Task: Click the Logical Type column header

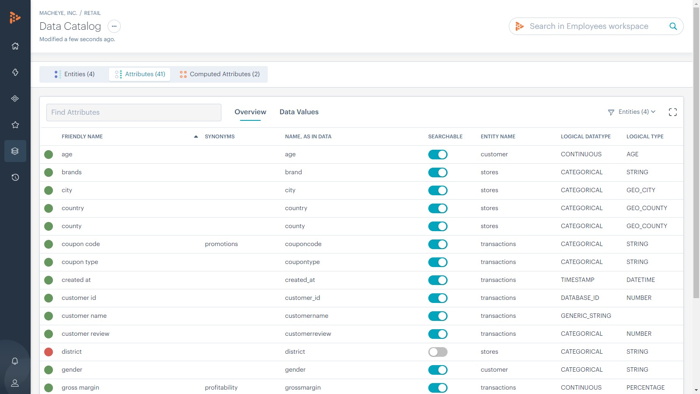Action: click(645, 137)
